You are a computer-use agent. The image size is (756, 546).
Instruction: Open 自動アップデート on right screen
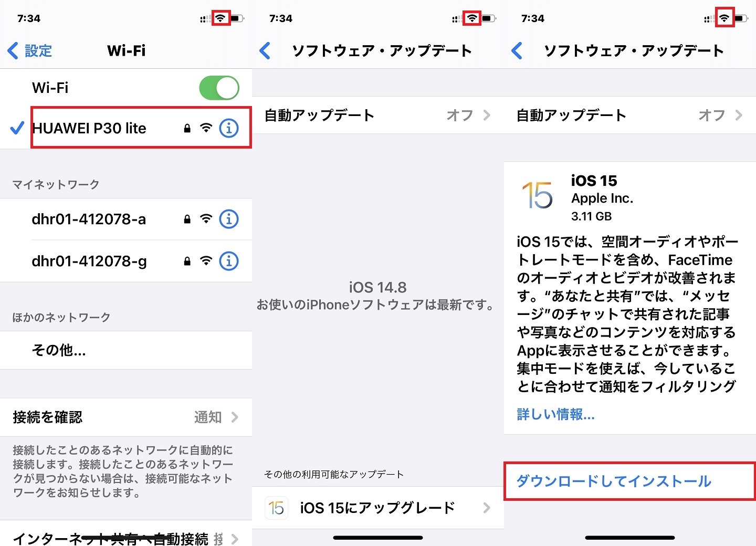[x=630, y=115]
